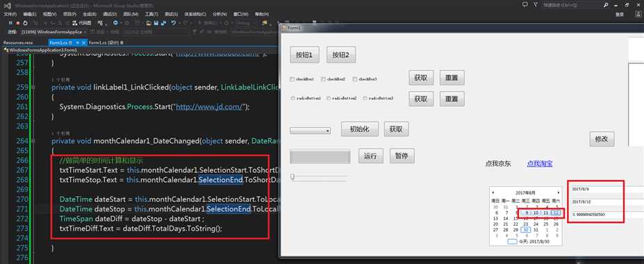Click the save all icon

163,23
